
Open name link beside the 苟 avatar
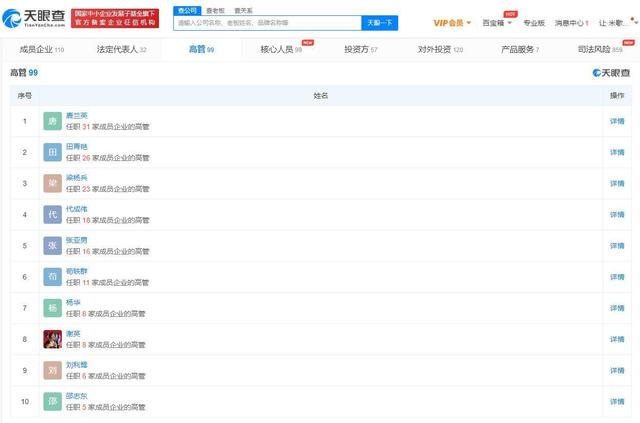[x=77, y=271]
